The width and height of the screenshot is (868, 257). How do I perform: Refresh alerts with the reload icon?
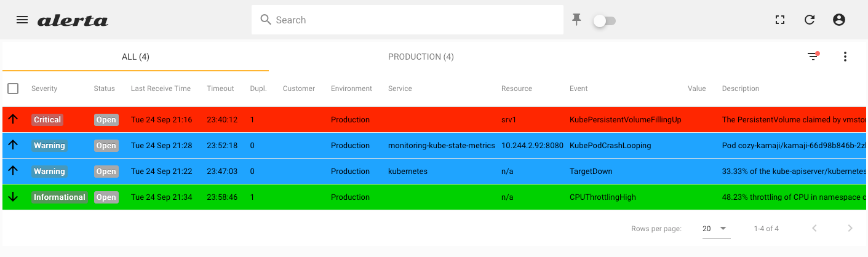coord(810,20)
